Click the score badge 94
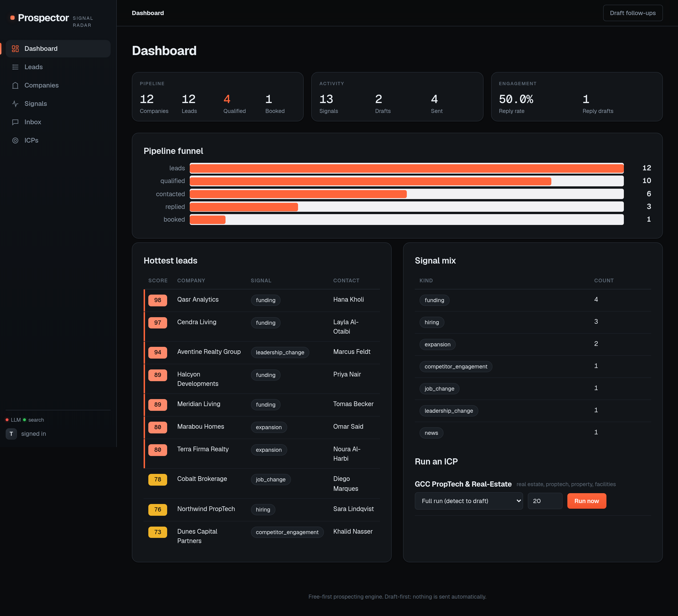 pyautogui.click(x=158, y=352)
